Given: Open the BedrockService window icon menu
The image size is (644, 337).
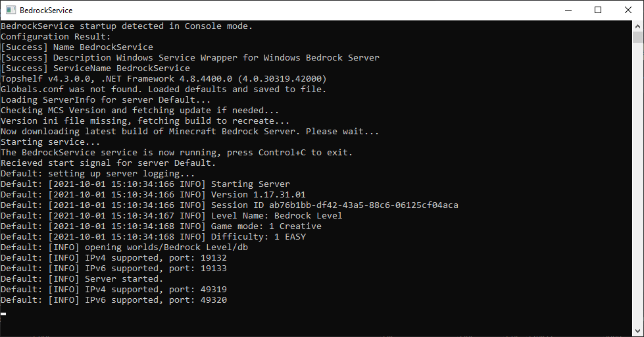Looking at the screenshot, I should [x=11, y=10].
